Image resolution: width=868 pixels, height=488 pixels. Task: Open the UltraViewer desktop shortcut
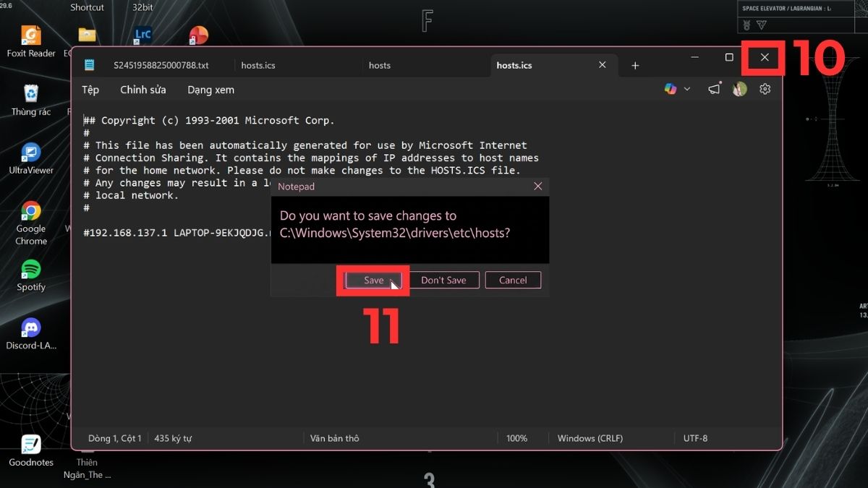click(31, 158)
